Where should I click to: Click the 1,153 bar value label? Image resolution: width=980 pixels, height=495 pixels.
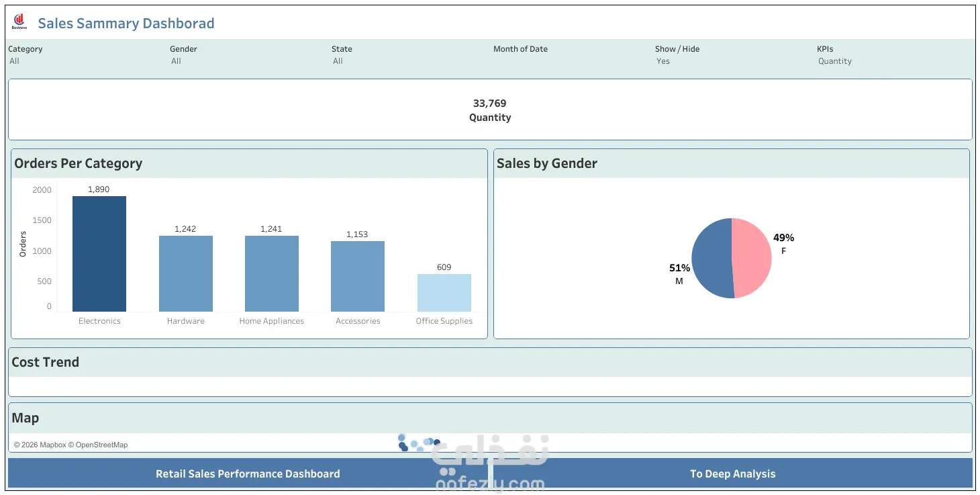pos(357,234)
